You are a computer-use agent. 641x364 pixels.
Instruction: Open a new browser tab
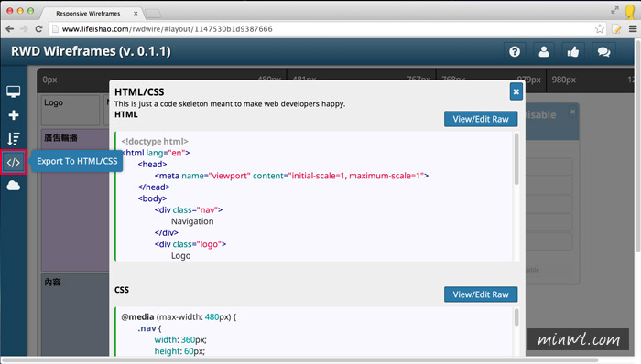click(x=153, y=14)
